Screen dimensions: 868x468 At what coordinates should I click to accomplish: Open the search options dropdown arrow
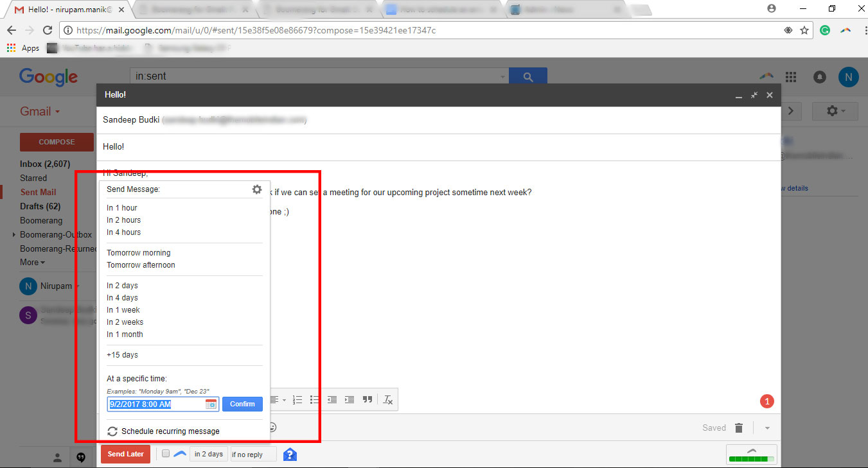(x=503, y=76)
